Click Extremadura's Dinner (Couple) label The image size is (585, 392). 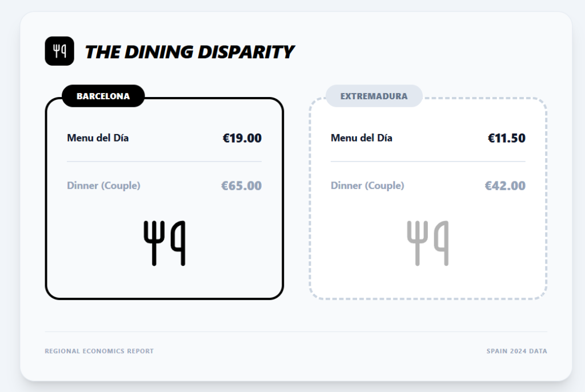click(367, 185)
